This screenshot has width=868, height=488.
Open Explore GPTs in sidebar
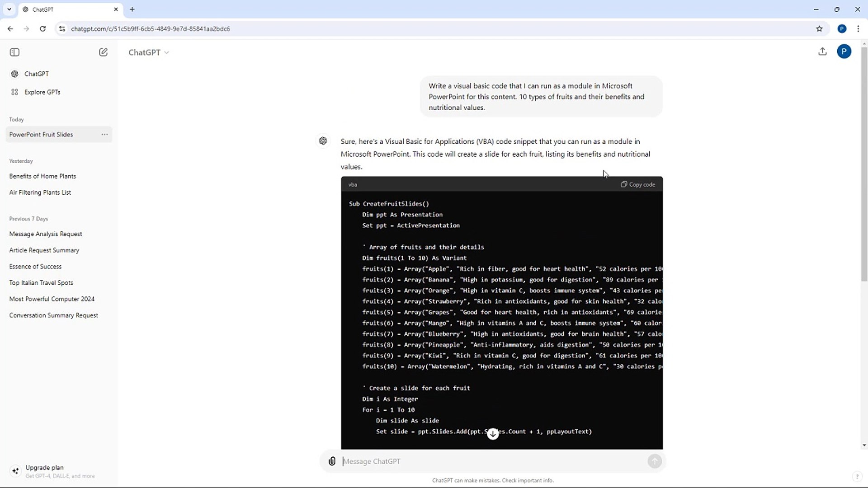42,92
